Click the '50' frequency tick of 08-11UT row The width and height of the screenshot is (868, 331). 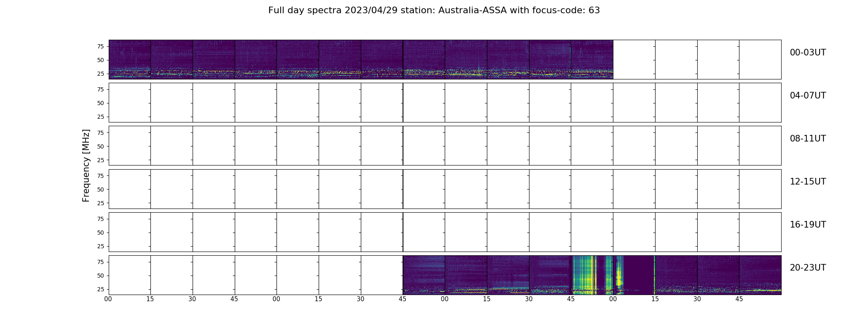click(100, 146)
